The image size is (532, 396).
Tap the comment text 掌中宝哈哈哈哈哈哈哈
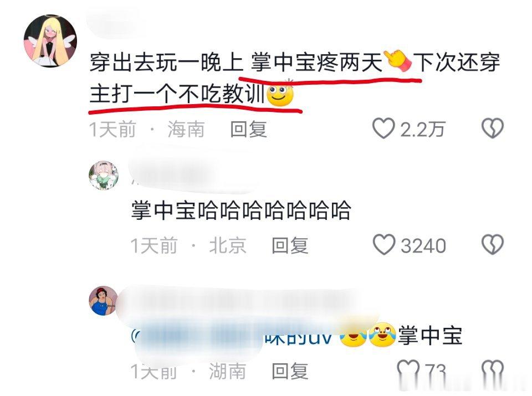pos(241,210)
